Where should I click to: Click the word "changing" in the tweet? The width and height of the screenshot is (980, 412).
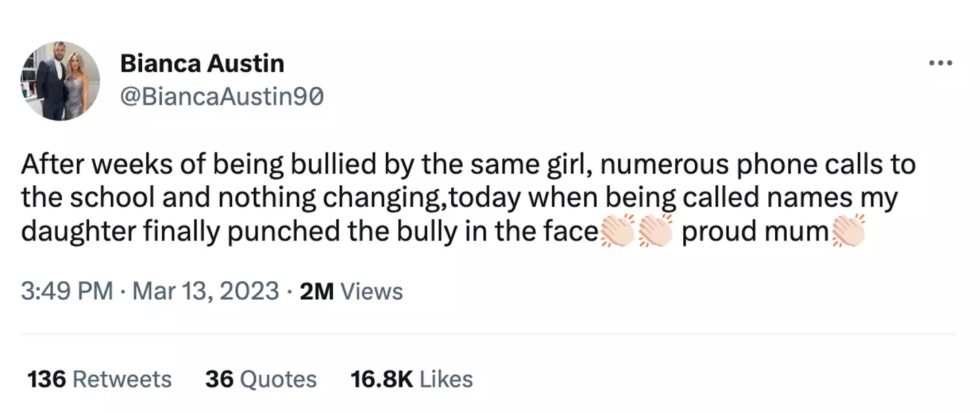[382, 199]
